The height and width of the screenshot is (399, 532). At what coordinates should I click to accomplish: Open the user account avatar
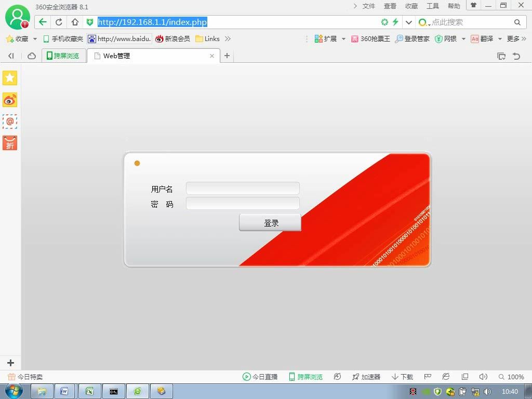point(17,18)
